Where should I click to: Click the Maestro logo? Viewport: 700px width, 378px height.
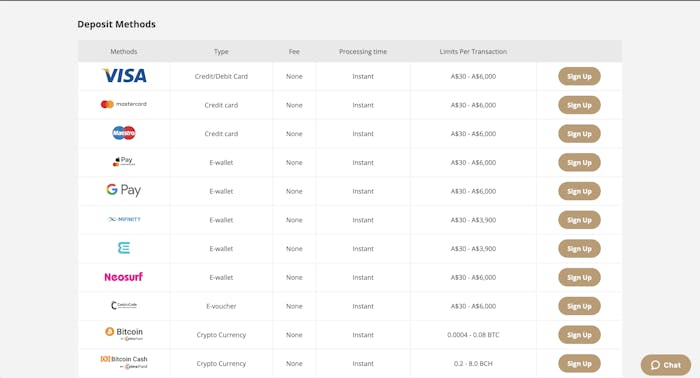tap(124, 133)
